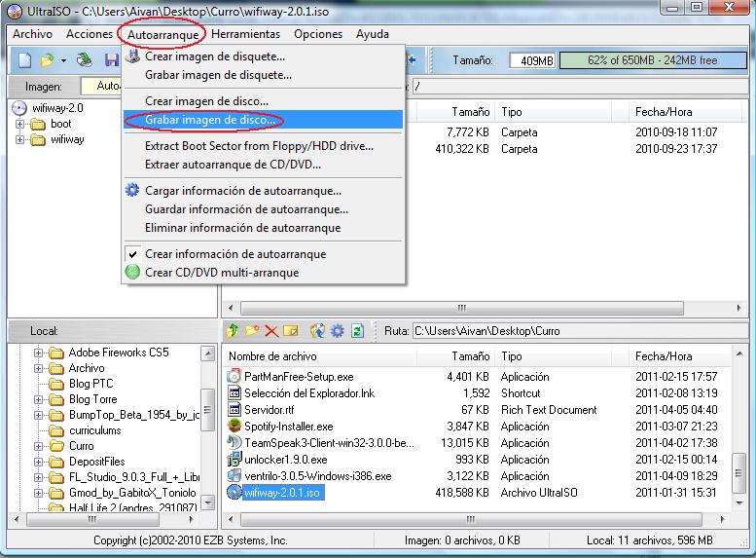Choose Grabar imagen de disco menu entry
The image size is (756, 558).
[264, 120]
